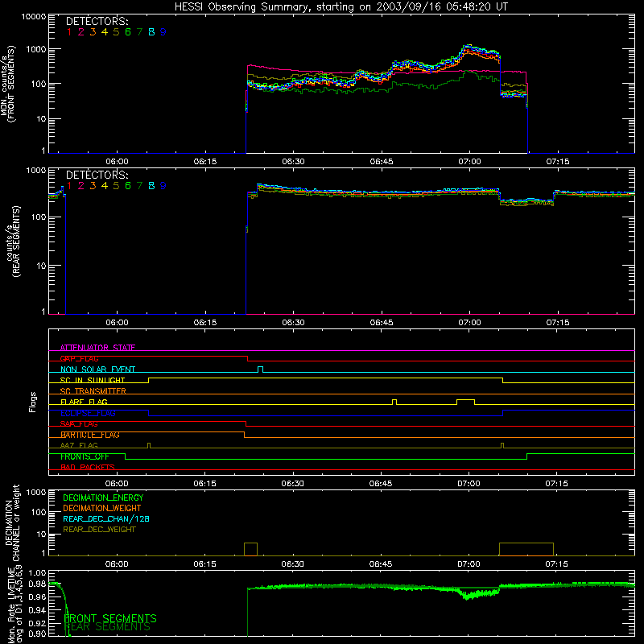644x644 pixels.
Task: Click the ECLIPSE_FLAG label
Action: pos(88,413)
